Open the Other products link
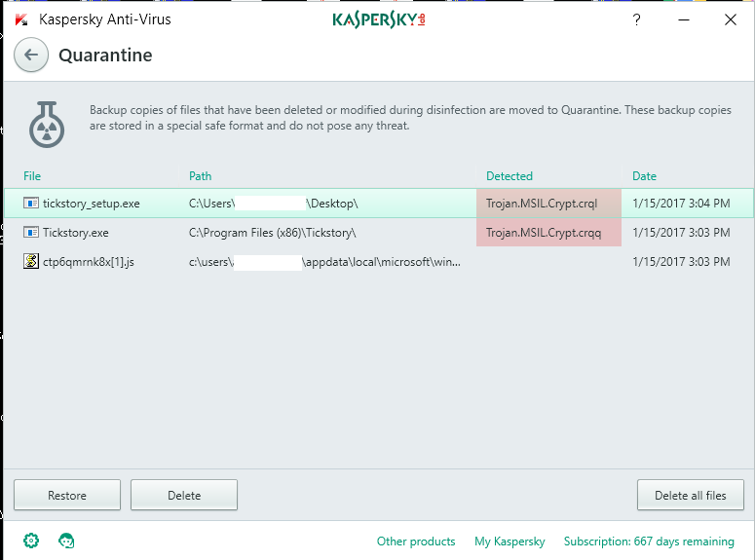Image resolution: width=755 pixels, height=560 pixels. tap(416, 541)
